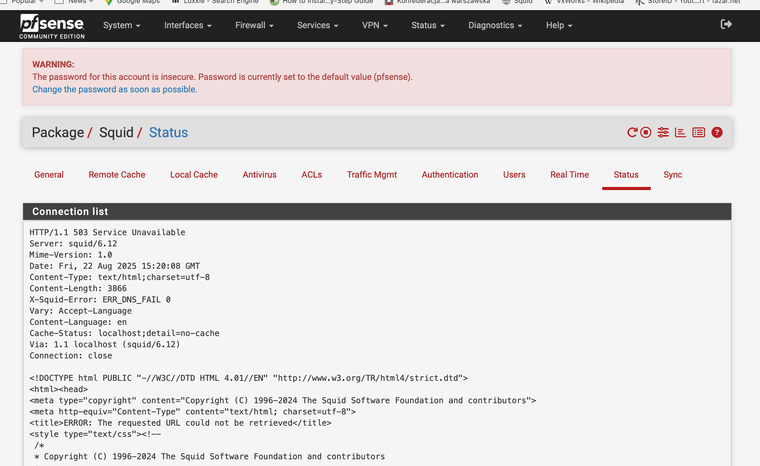Image resolution: width=760 pixels, height=466 pixels.
Task: Expand the Interfaces menu
Action: pyautogui.click(x=188, y=25)
